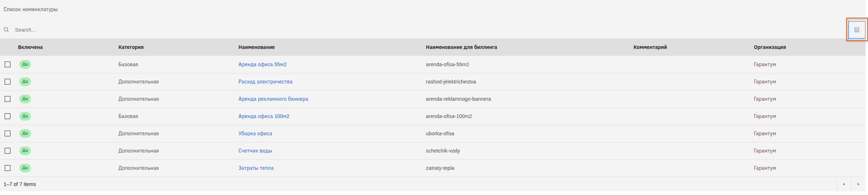This screenshot has width=868, height=195.
Task: Click the Да badge in Уборка офиса row
Action: [25, 133]
